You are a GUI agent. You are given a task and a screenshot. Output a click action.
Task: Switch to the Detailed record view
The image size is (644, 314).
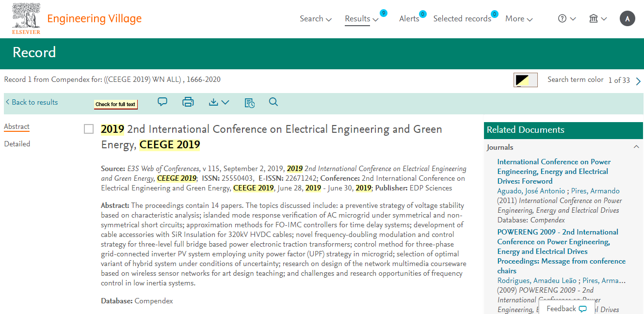[x=17, y=144]
